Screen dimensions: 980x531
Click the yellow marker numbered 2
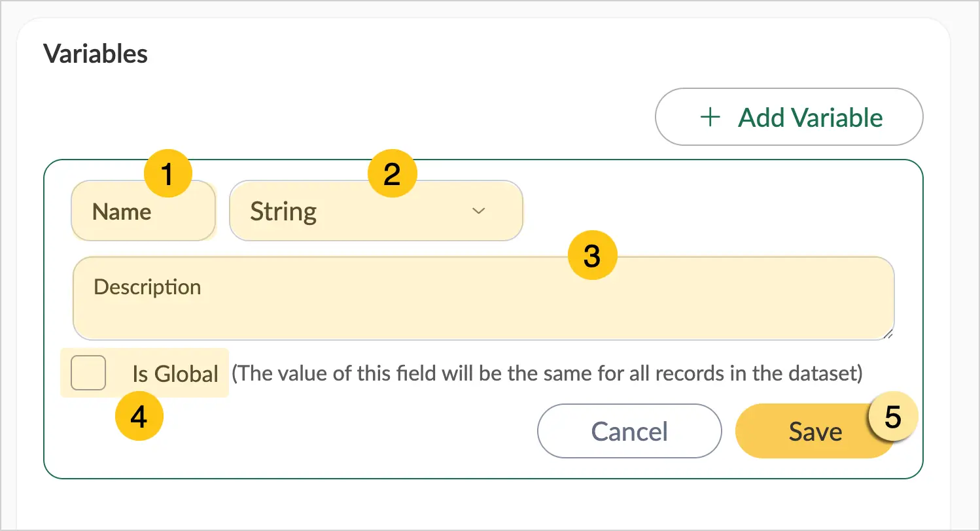pyautogui.click(x=392, y=175)
